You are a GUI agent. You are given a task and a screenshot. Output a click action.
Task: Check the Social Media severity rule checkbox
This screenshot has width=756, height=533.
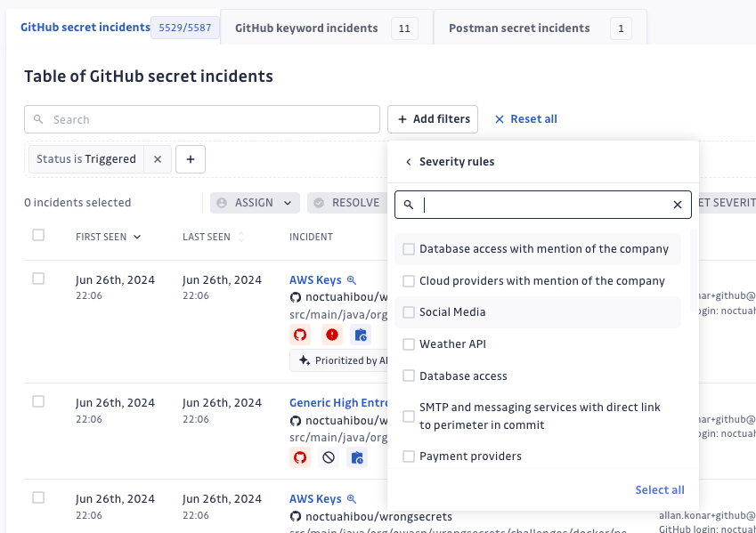click(x=408, y=312)
